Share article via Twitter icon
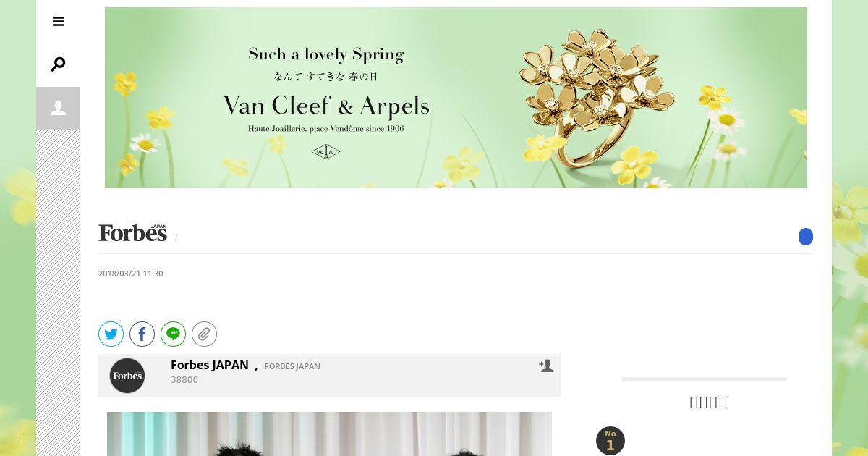Image resolution: width=868 pixels, height=456 pixels. pos(111,334)
